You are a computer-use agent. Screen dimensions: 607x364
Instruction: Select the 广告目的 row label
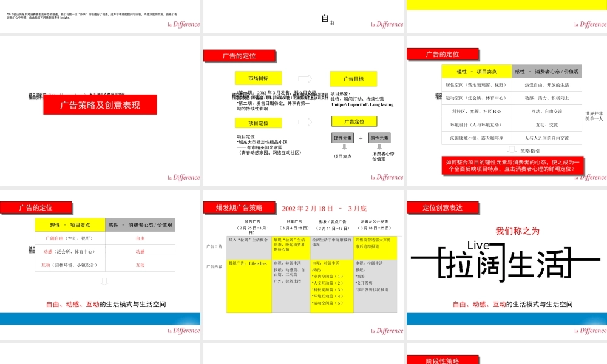[x=214, y=246]
